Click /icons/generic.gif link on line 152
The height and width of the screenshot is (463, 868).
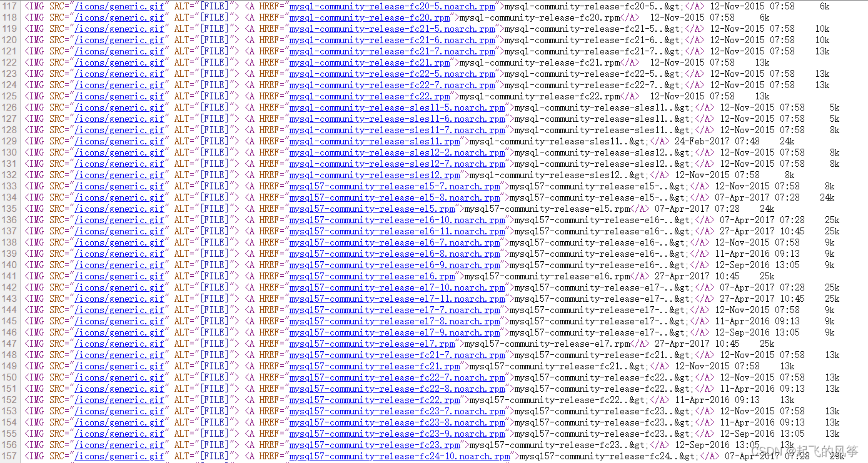(119, 400)
